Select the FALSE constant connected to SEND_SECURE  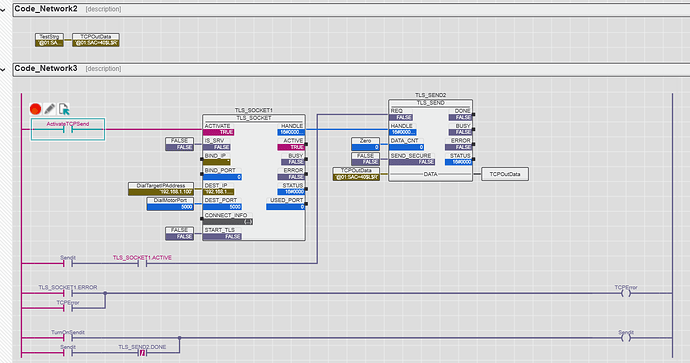tap(365, 159)
